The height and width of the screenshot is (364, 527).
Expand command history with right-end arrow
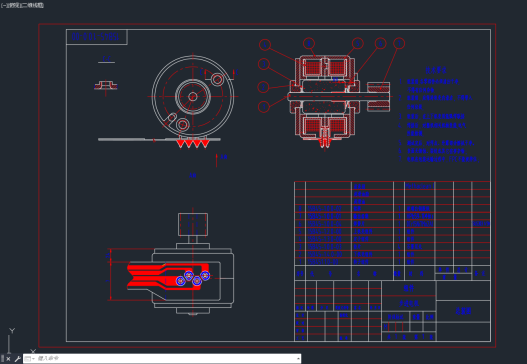[298, 359]
